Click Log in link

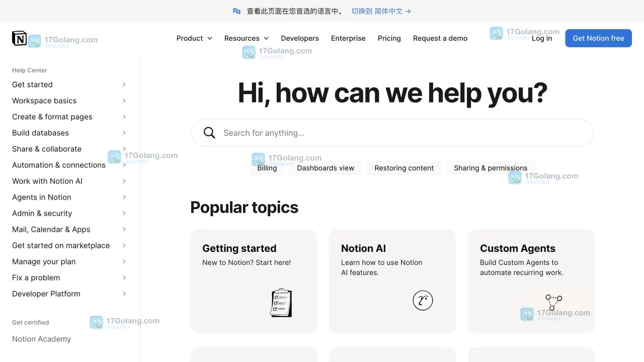[x=542, y=38]
